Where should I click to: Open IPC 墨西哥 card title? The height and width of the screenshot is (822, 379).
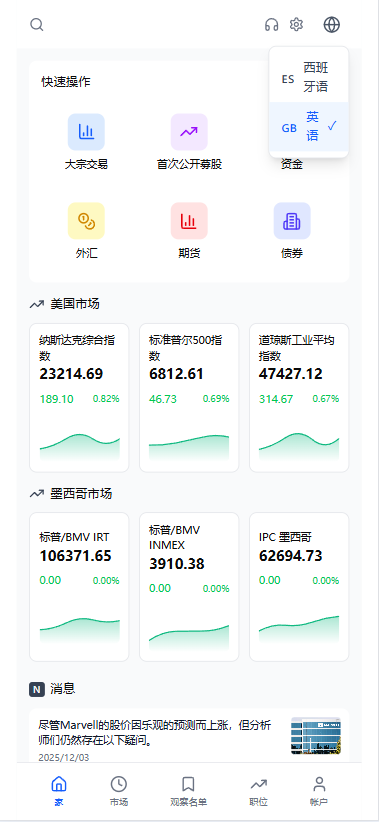pyautogui.click(x=286, y=537)
